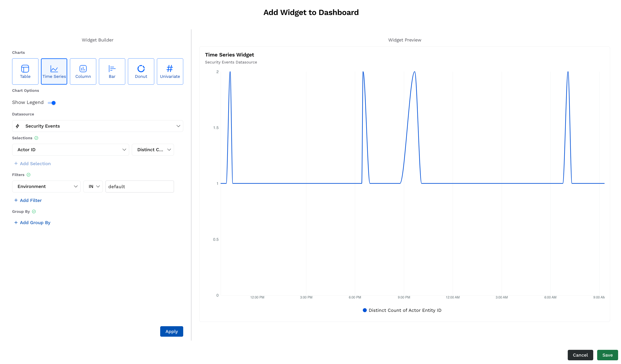Click the 12:00 PM axis label

click(257, 297)
